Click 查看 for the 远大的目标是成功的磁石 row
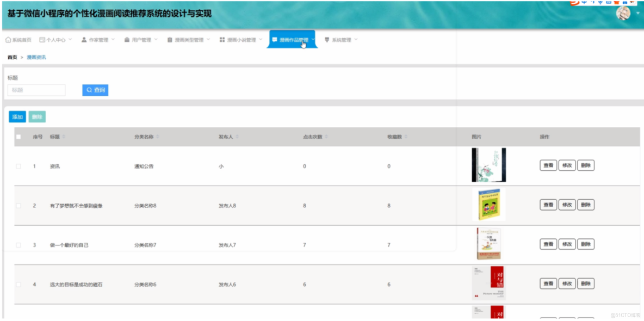 (548, 283)
